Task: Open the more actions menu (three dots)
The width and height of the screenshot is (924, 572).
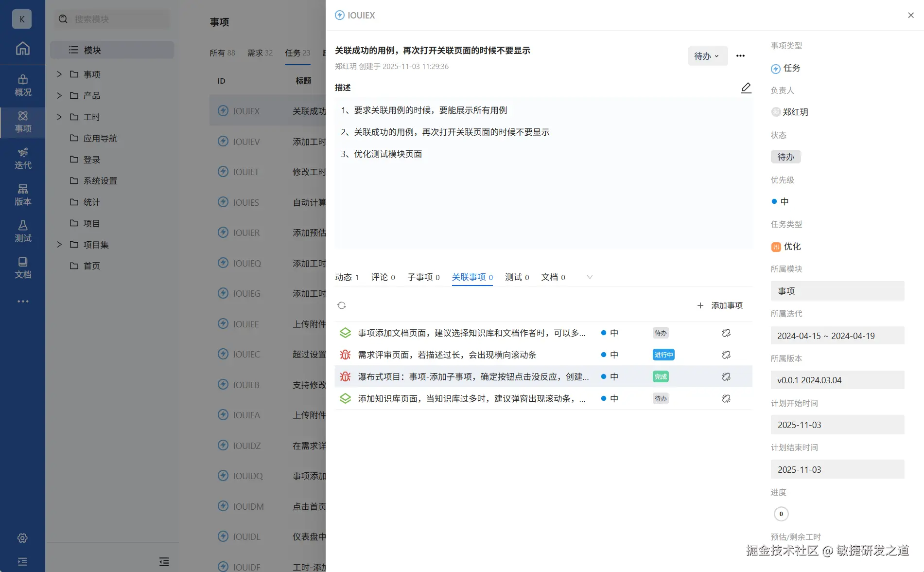Action: [740, 56]
